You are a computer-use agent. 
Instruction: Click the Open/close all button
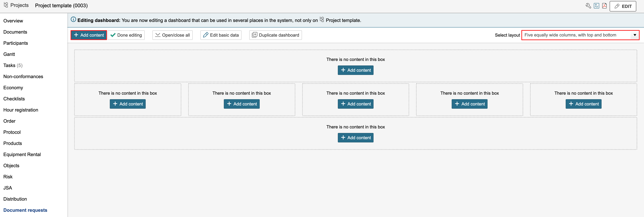pyautogui.click(x=172, y=35)
